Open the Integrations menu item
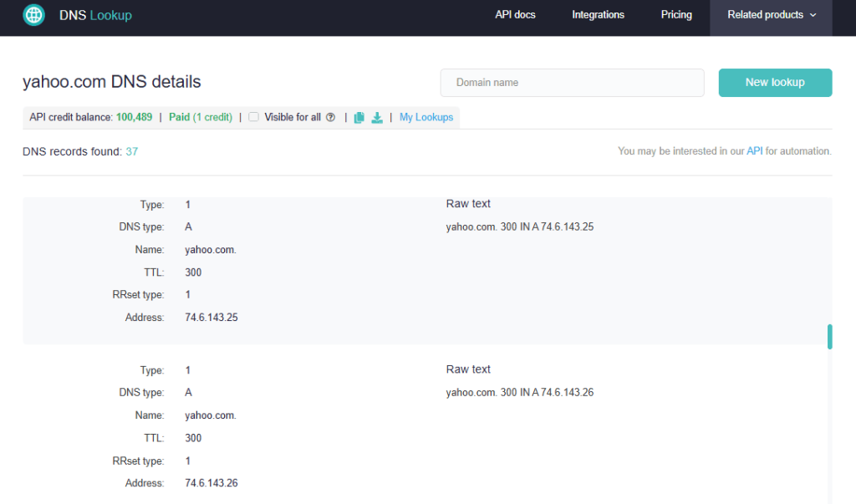The height and width of the screenshot is (504, 856). coord(598,14)
